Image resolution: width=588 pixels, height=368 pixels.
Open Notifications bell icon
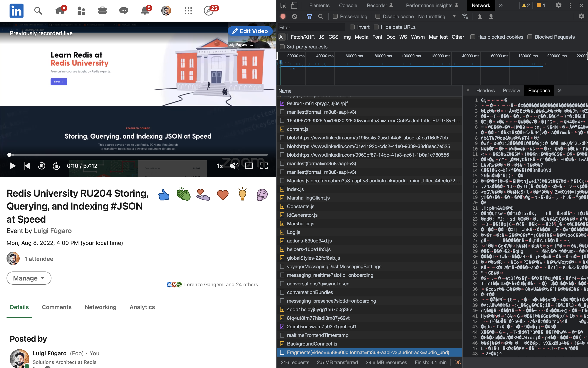145,10
